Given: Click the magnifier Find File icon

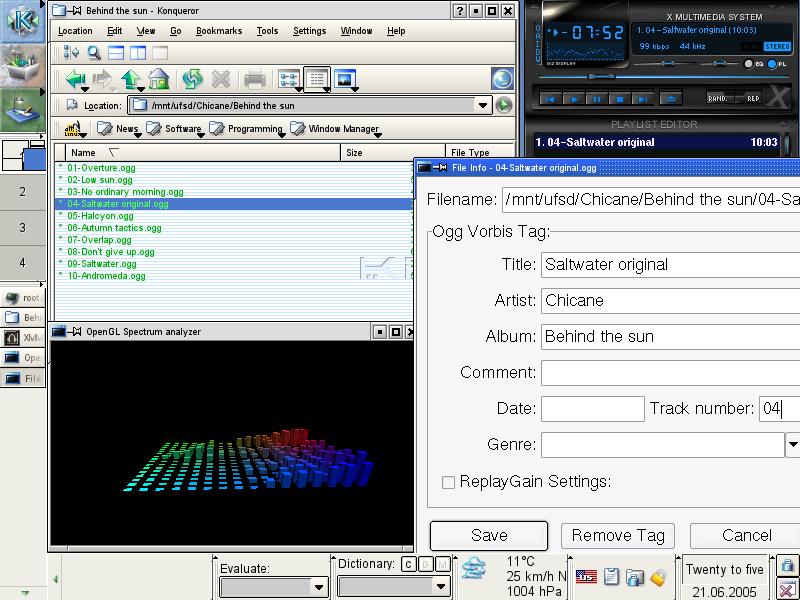Looking at the screenshot, I should pyautogui.click(x=94, y=53).
